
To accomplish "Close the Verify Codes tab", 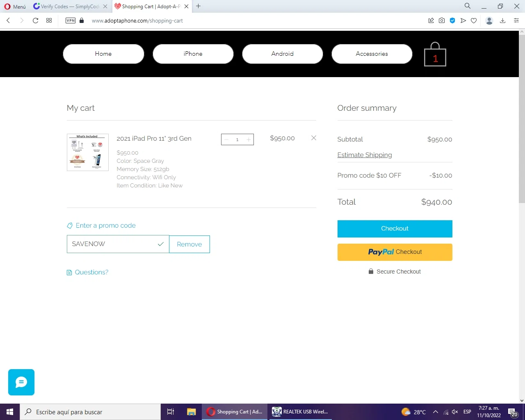I will click(105, 7).
